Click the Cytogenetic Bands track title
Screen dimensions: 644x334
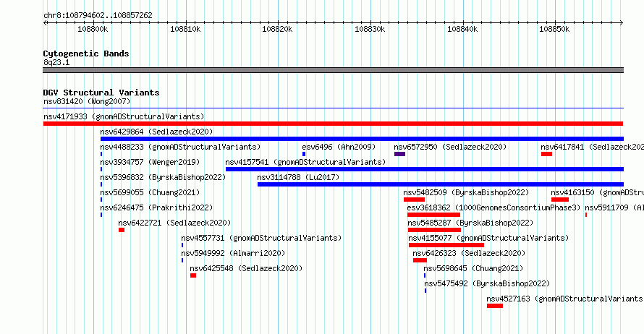point(86,53)
